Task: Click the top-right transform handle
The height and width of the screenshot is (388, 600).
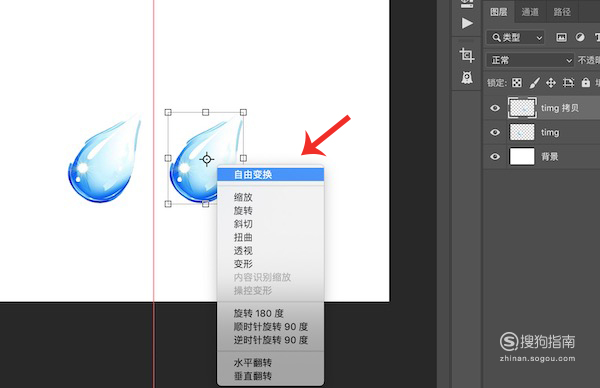Action: [x=243, y=112]
